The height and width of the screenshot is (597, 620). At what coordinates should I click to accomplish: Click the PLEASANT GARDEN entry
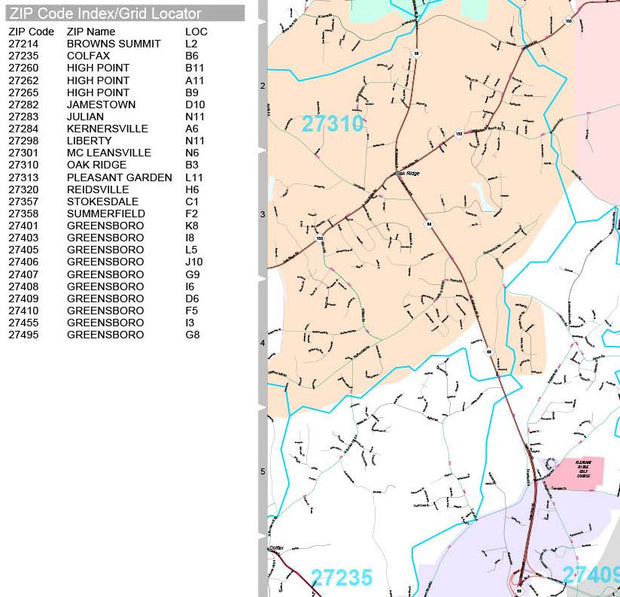coord(119,178)
